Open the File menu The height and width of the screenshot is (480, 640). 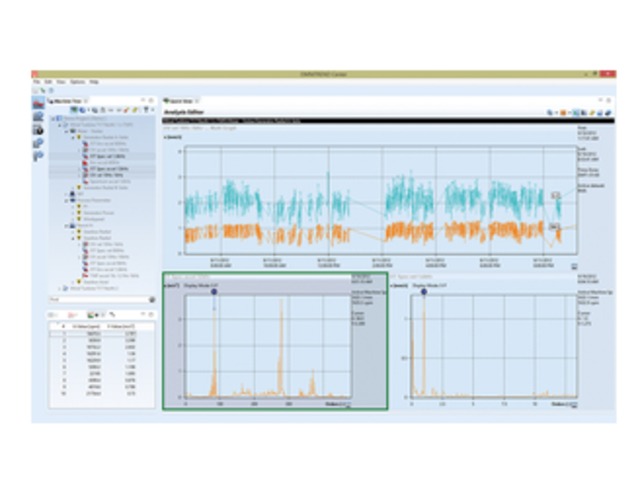tap(36, 81)
